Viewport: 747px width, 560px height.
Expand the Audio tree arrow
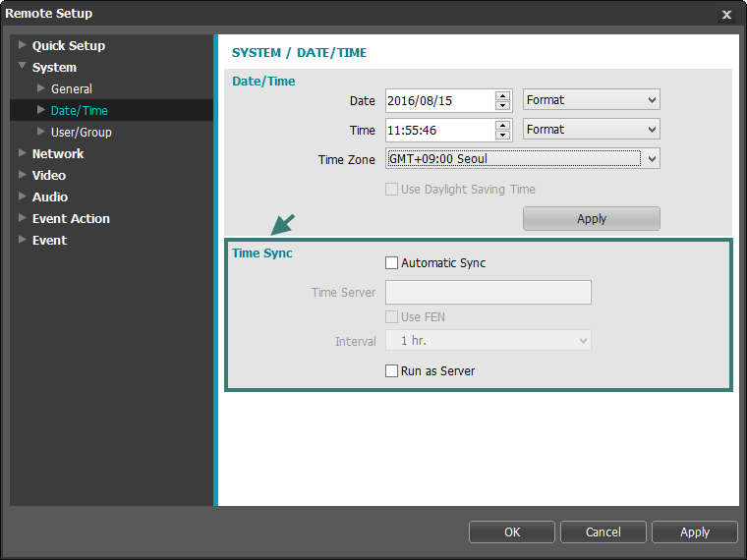click(x=22, y=196)
